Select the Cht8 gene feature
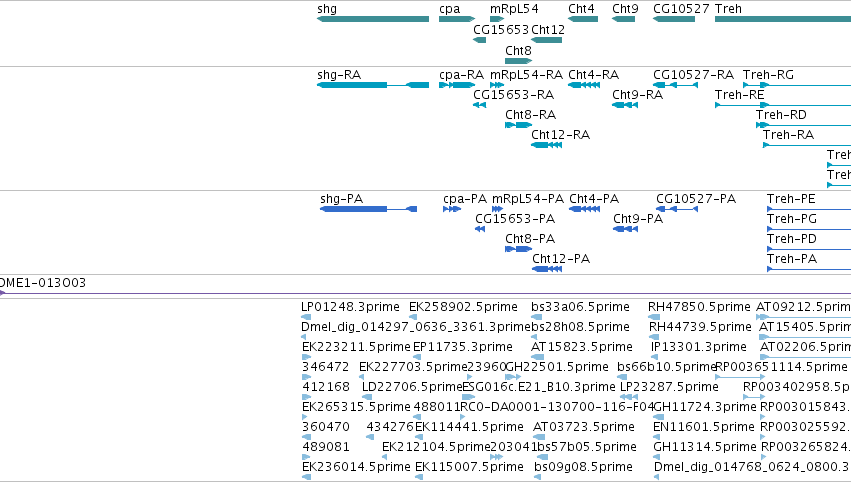The width and height of the screenshot is (851, 482). click(518, 61)
